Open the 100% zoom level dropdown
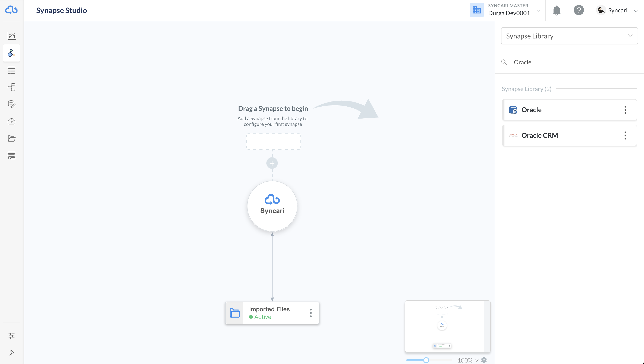 pos(468,360)
